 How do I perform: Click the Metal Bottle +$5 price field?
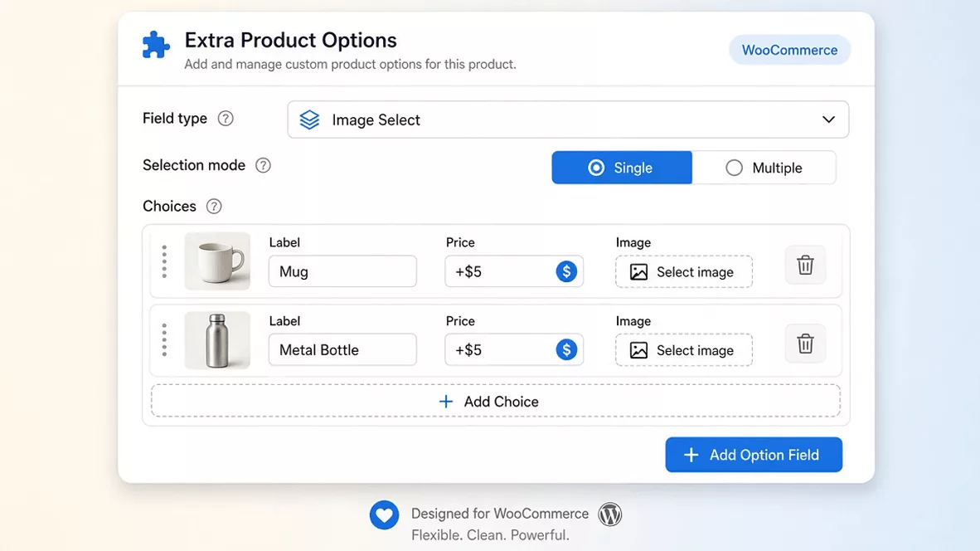(514, 349)
